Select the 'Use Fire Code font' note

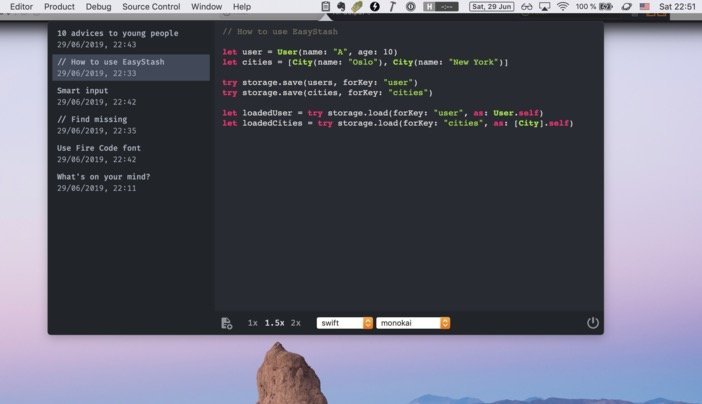[131, 154]
